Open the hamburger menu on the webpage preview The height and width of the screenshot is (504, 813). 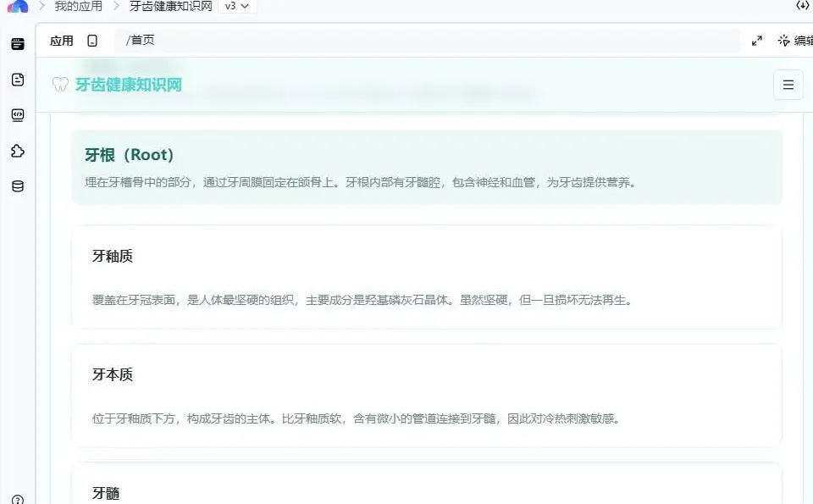point(788,85)
